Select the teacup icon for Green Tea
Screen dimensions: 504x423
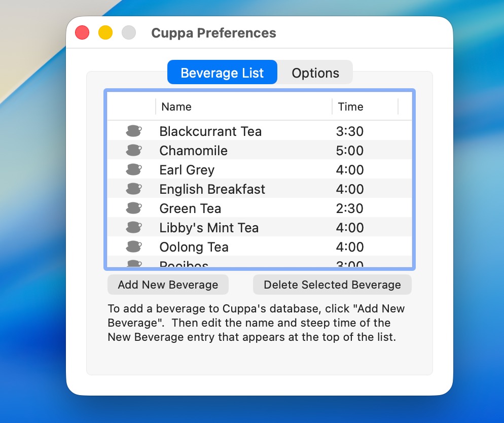coord(133,208)
